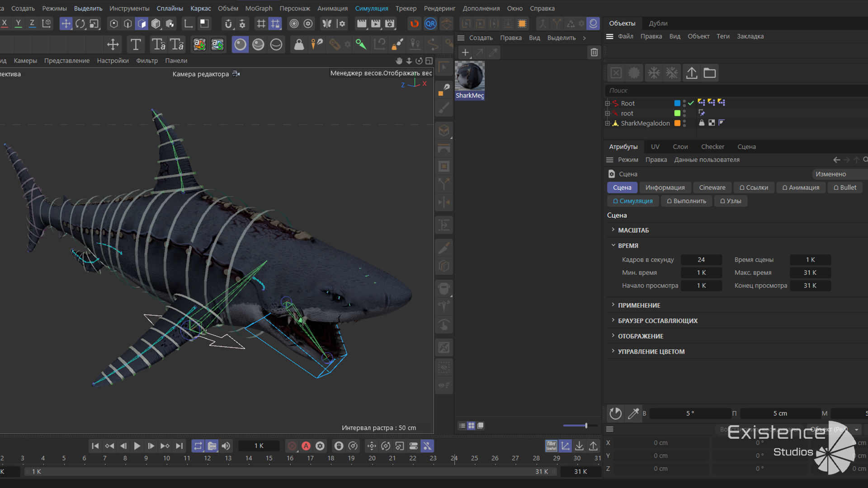Open the MoGraph menu
Image resolution: width=868 pixels, height=488 pixels.
point(259,8)
